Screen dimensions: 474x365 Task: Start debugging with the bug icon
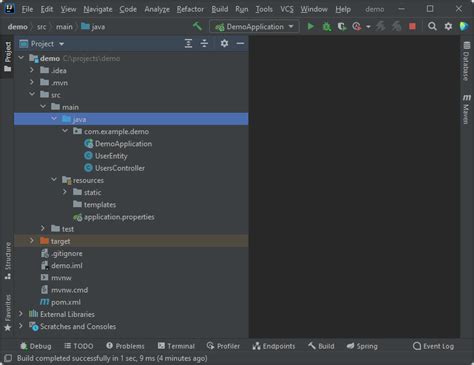tap(327, 27)
